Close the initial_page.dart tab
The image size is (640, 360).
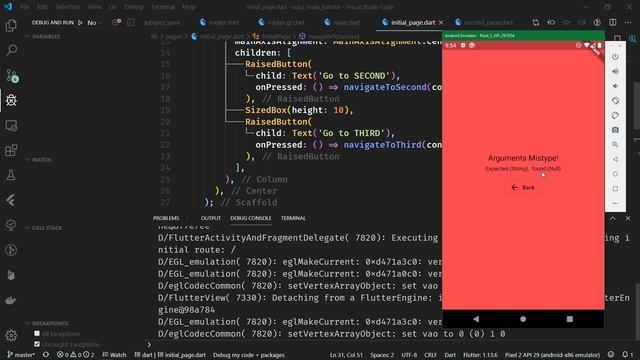441,22
